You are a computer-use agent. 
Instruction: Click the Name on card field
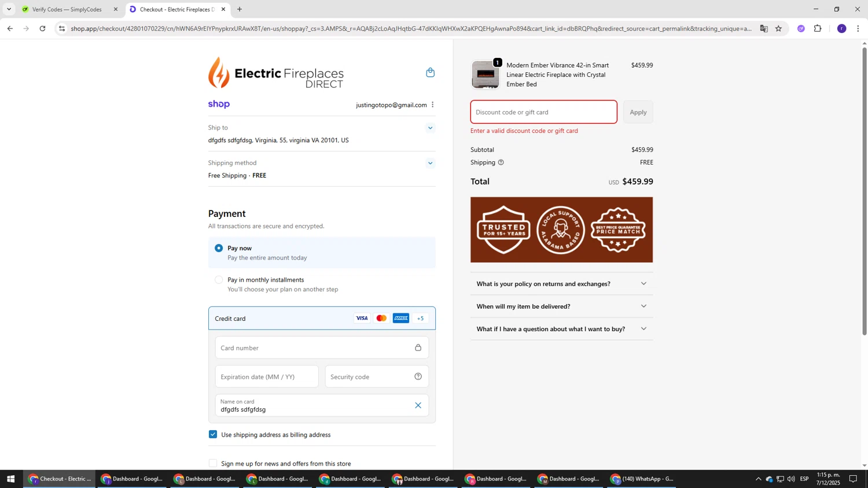click(322, 405)
